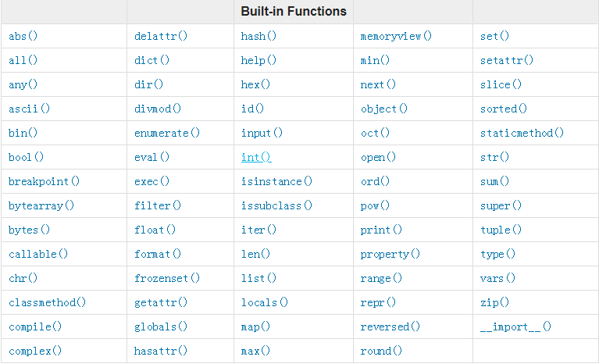Click the id() link

pos(252,109)
